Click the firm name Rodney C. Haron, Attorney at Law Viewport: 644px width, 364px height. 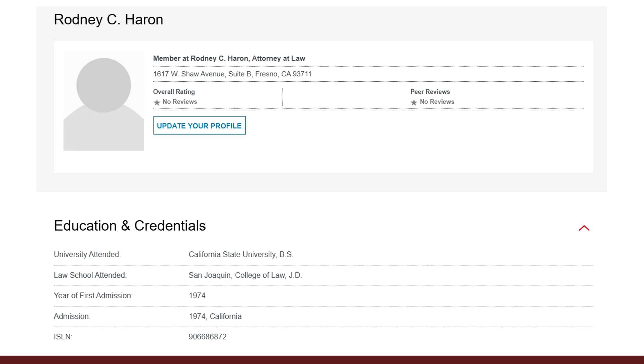click(x=229, y=58)
